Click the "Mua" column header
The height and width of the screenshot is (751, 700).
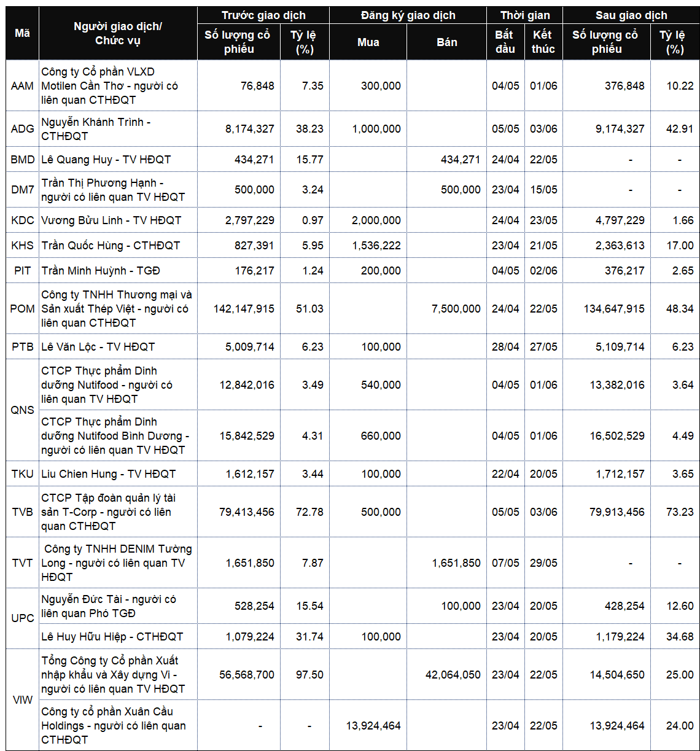click(368, 42)
